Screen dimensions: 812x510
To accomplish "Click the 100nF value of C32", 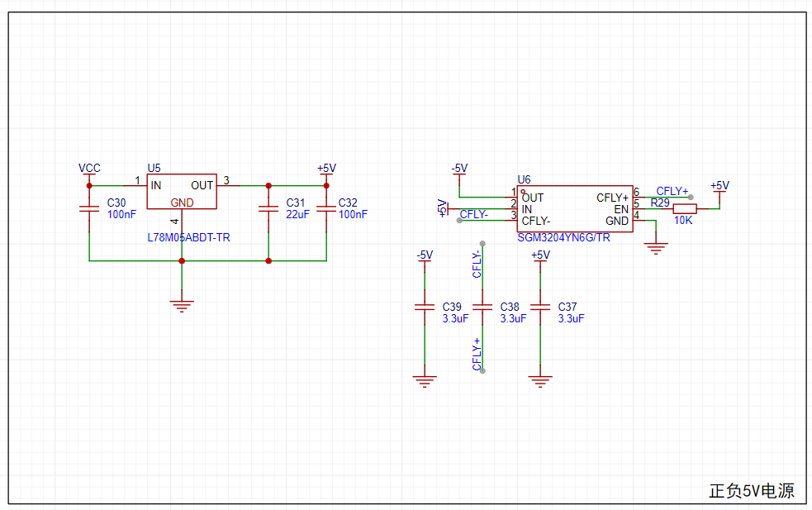I will (353, 214).
